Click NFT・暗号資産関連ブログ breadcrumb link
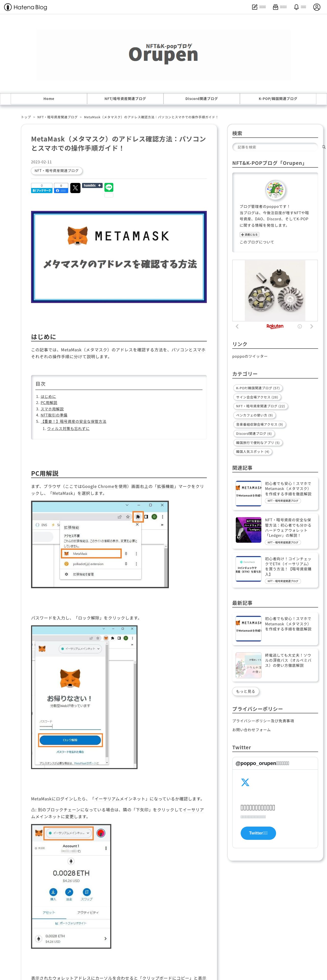The width and height of the screenshot is (327, 980). pos(57,117)
